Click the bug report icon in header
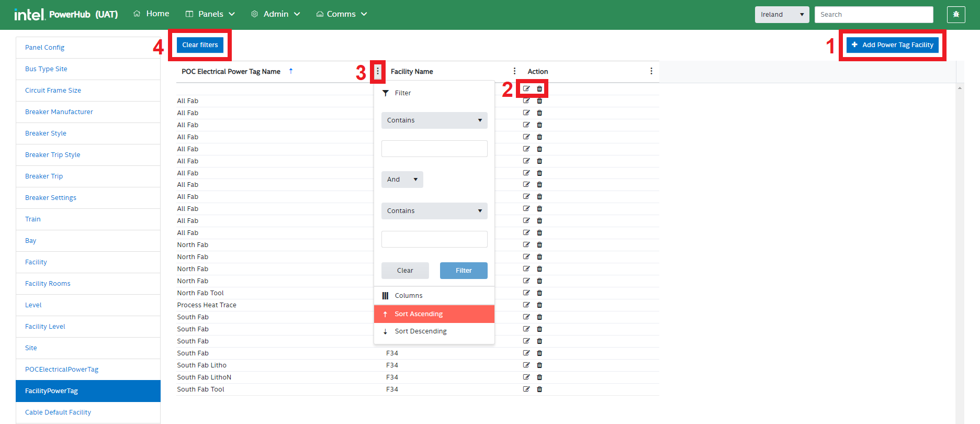Viewport: 980px width, 424px height. tap(956, 15)
